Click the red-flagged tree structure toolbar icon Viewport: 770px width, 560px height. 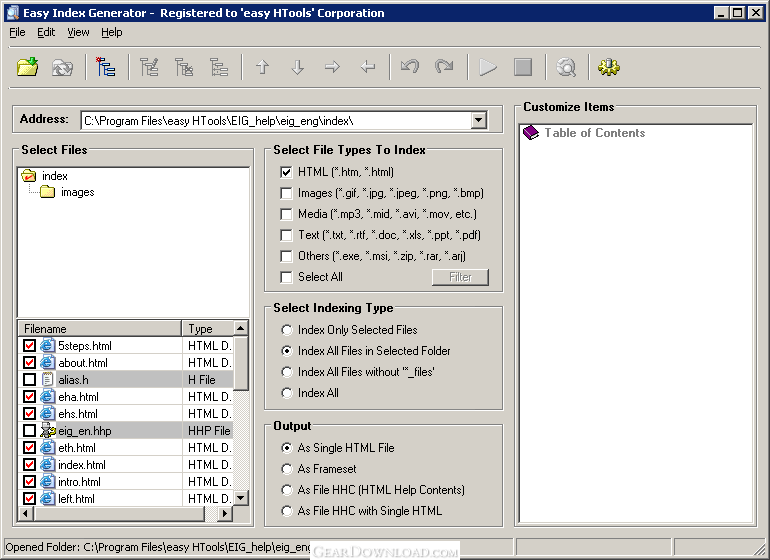(x=106, y=67)
